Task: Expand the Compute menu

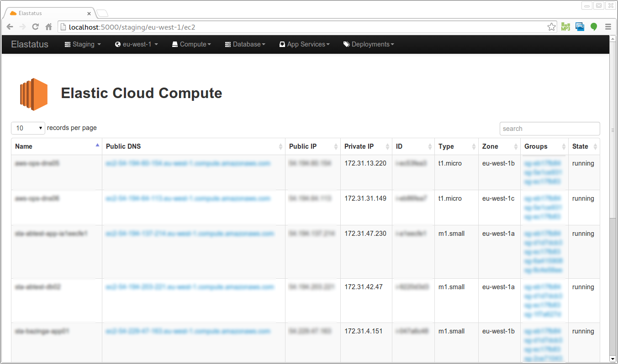Action: (191, 44)
